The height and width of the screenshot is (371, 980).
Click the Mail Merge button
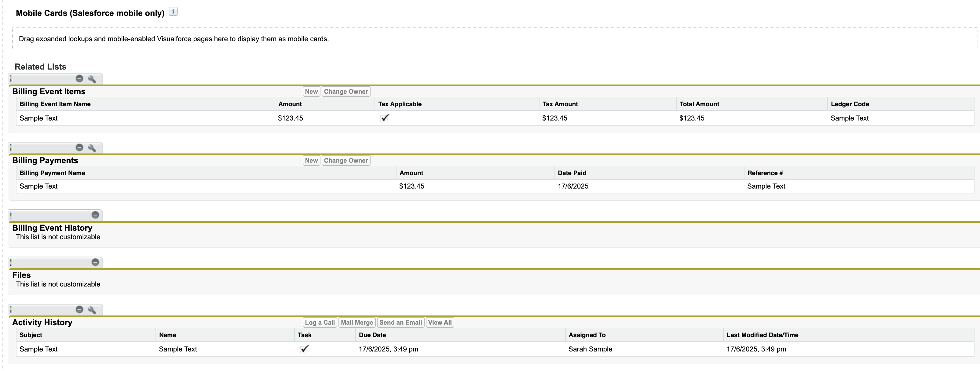[357, 322]
